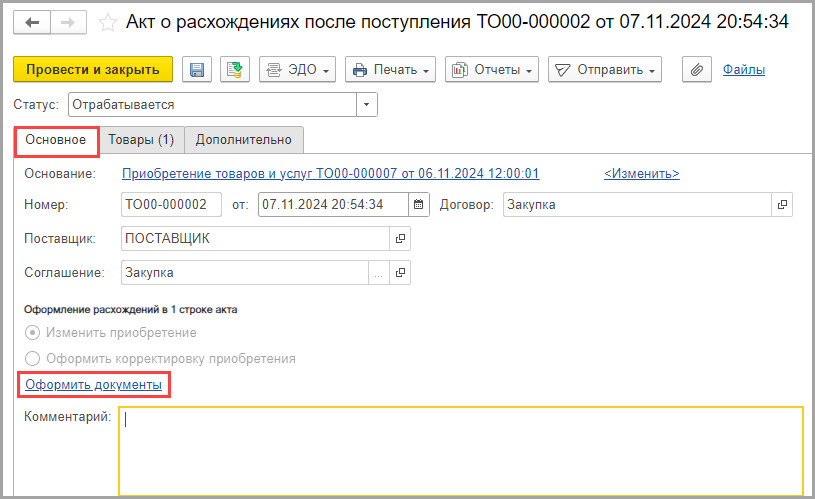Switch to the Товары (1) tab
This screenshot has width=815, height=499.
(141, 140)
